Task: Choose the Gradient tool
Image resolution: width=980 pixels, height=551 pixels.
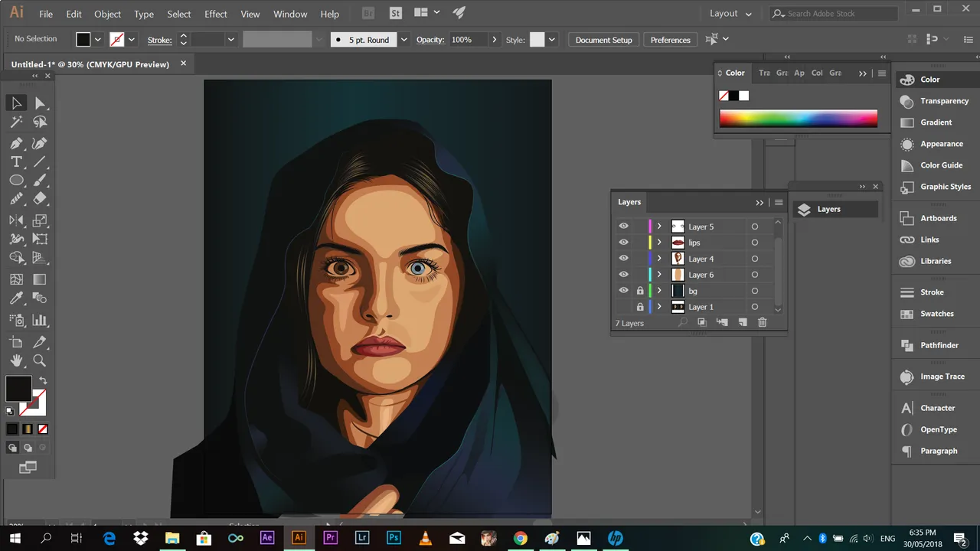Action: click(x=40, y=279)
